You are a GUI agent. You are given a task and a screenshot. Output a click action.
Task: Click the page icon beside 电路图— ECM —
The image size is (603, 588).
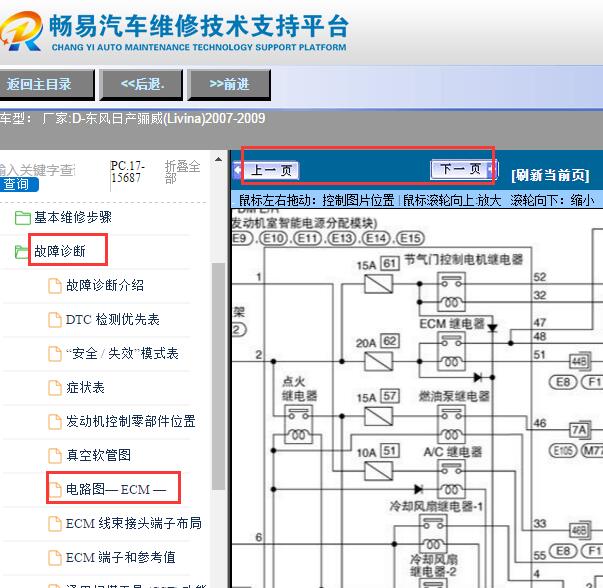click(x=55, y=490)
